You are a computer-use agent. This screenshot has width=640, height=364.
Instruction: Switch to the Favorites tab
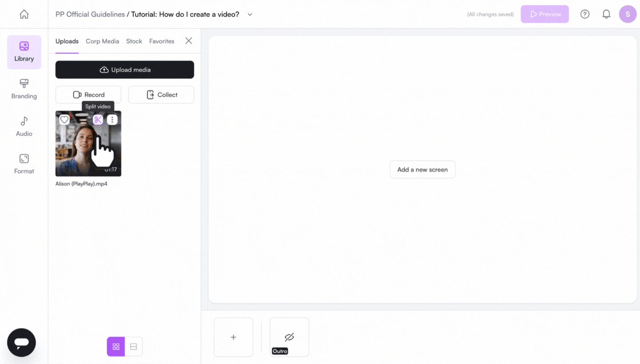pos(162,41)
